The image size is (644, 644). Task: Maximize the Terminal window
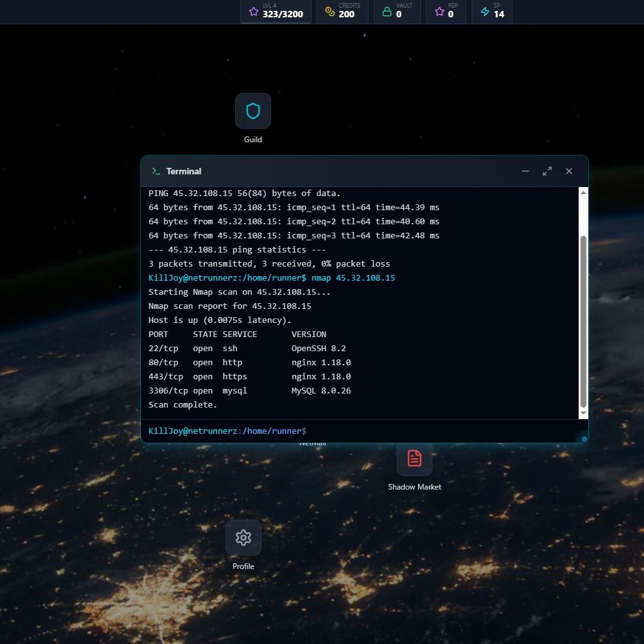tap(547, 171)
